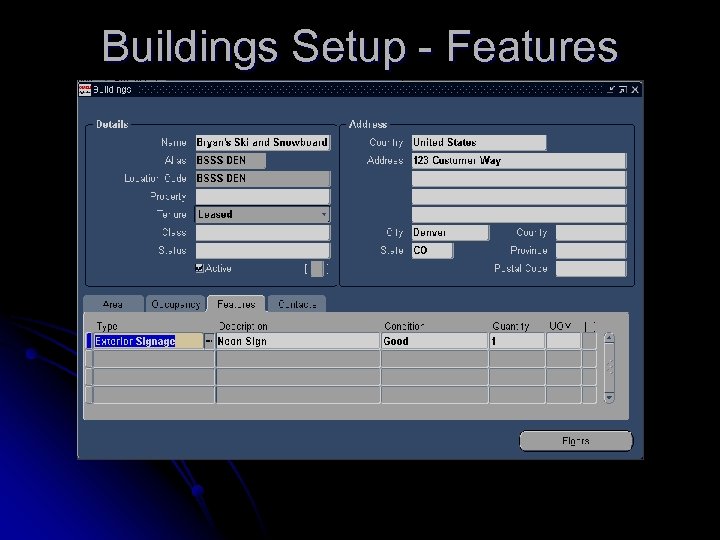Click the Oracle icon in Buildings title bar
720x540 pixels.
click(x=85, y=90)
